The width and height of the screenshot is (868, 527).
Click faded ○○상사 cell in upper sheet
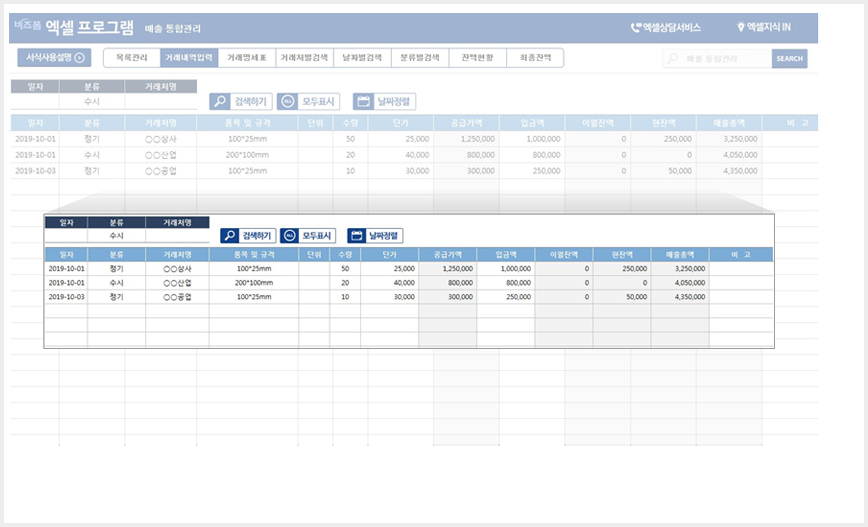click(x=161, y=139)
